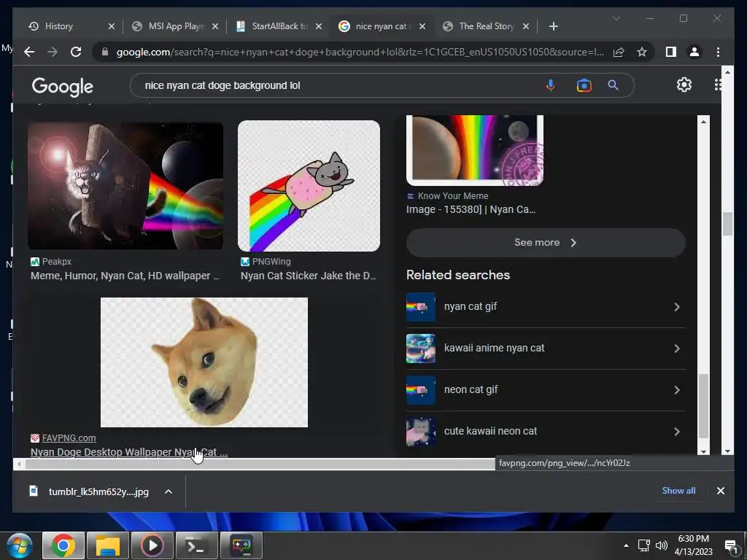Go to the Google logo homepage
This screenshot has width=747, height=560.
(63, 86)
